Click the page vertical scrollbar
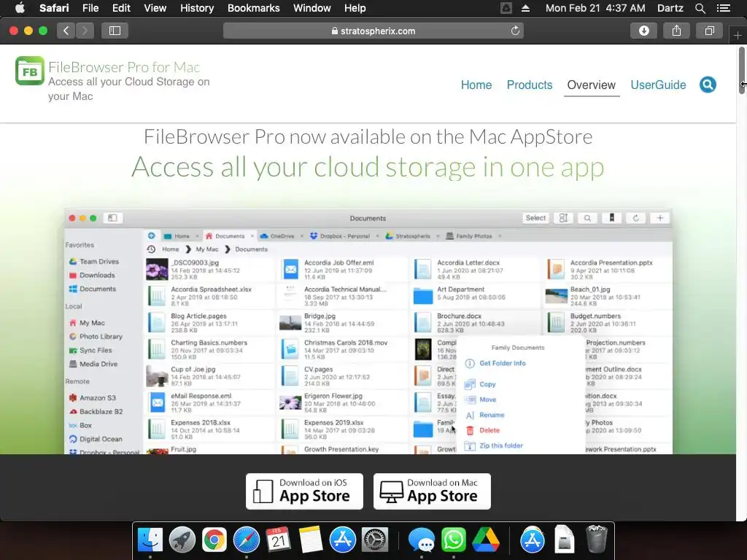Image resolution: width=747 pixels, height=560 pixels. tap(742, 71)
